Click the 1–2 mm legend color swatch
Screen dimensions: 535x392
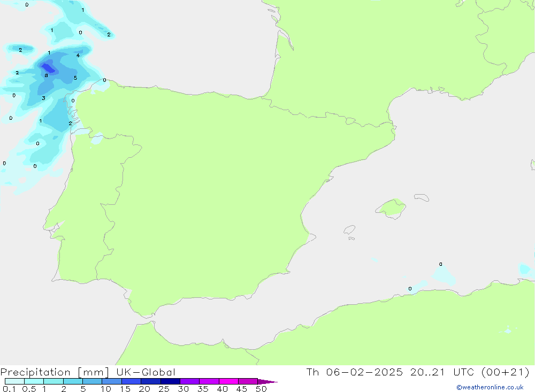coord(53,381)
